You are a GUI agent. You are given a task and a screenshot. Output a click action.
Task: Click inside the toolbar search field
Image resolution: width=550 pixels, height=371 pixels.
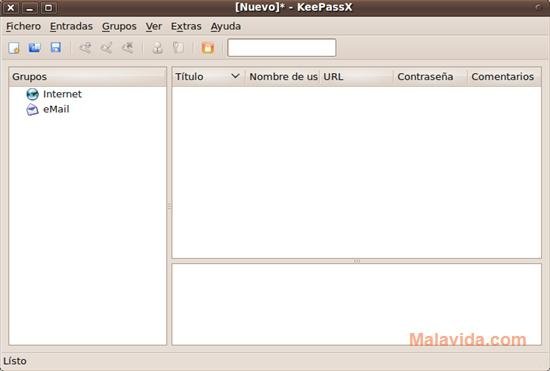282,48
